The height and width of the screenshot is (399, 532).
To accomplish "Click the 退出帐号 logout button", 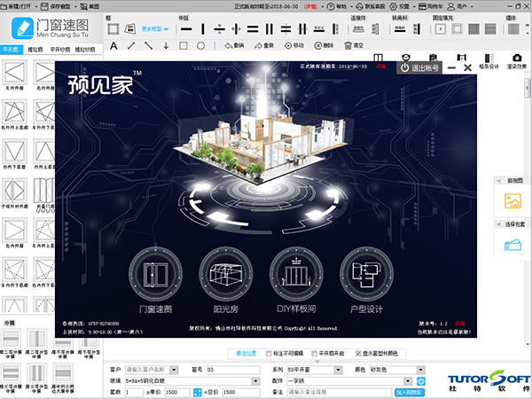I will coord(419,68).
